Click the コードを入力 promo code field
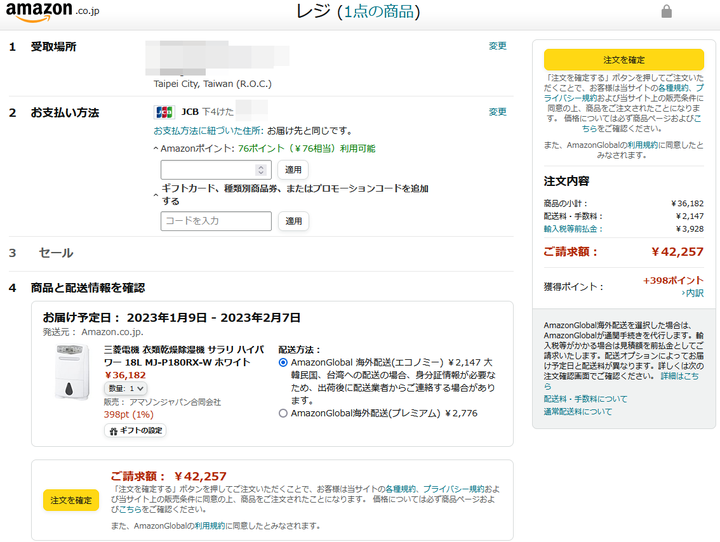Image resolution: width=720 pixels, height=542 pixels. pyautogui.click(x=216, y=221)
